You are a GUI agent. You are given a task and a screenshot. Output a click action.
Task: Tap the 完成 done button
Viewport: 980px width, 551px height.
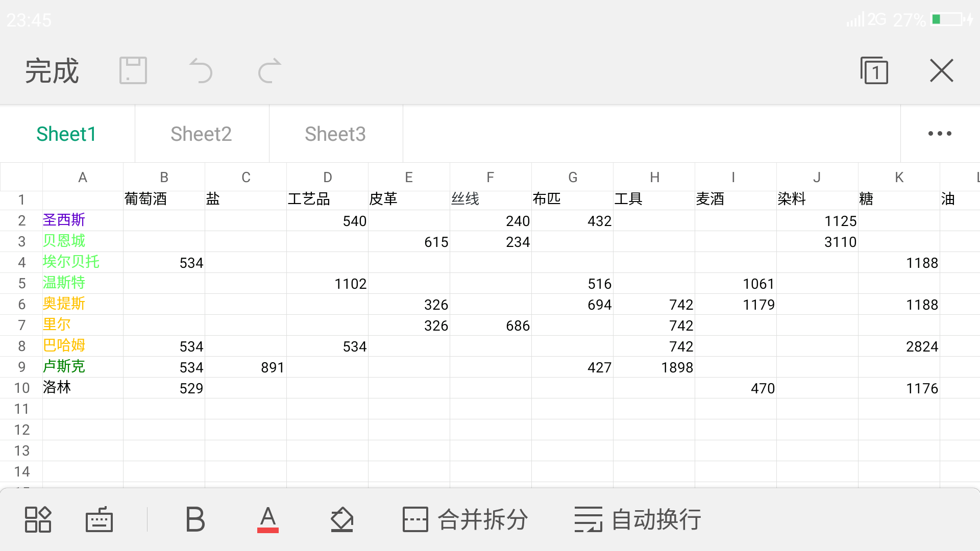52,70
